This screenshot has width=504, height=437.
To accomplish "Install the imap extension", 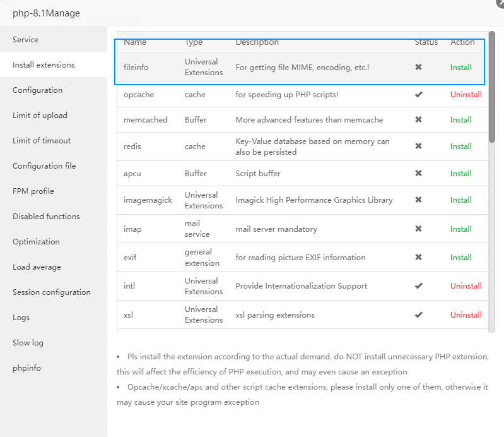I will point(460,229).
